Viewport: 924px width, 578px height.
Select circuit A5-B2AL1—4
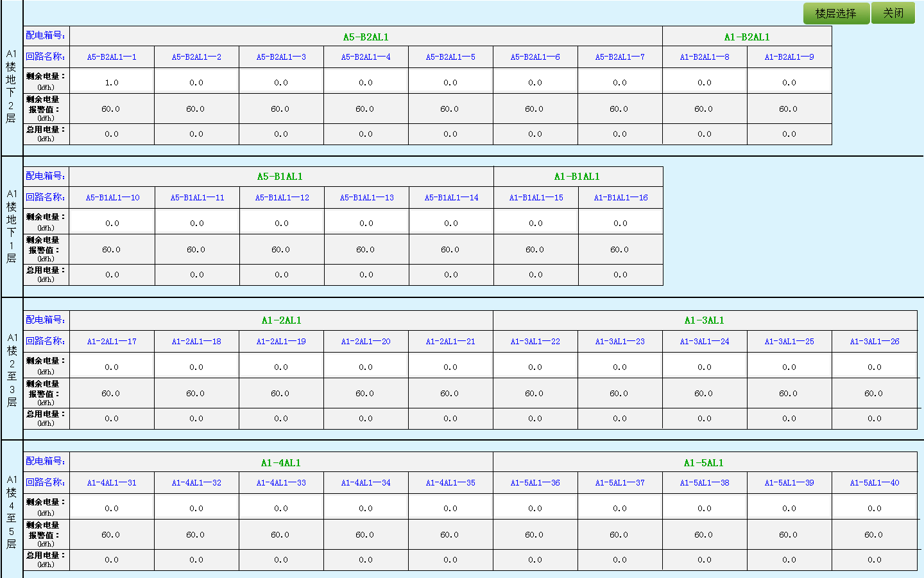click(x=366, y=57)
